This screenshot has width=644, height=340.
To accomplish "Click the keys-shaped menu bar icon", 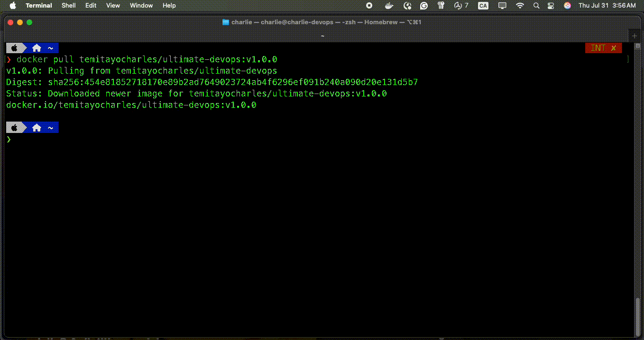I will (x=441, y=6).
